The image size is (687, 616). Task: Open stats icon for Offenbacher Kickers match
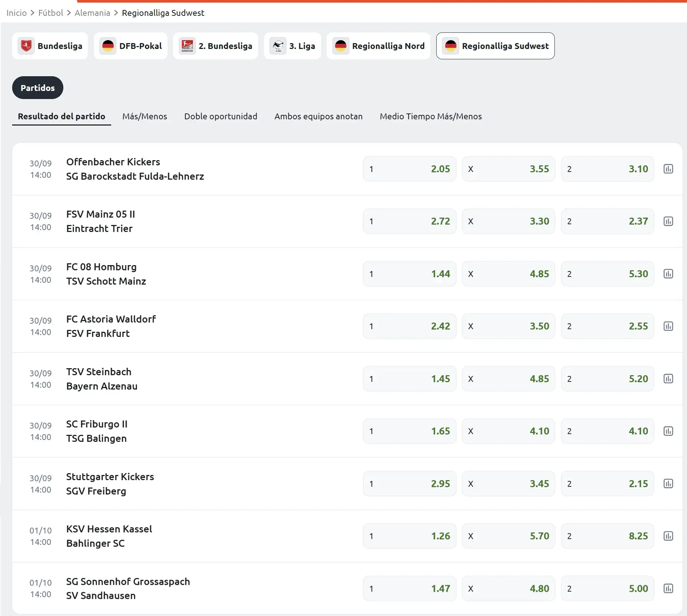click(668, 169)
